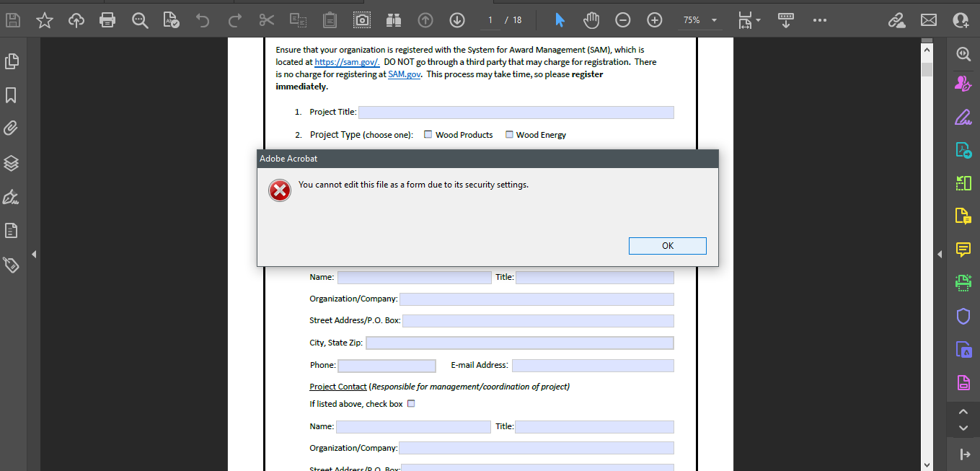Open the yellow Comment tool
Image resolution: width=980 pixels, height=471 pixels.
point(963,250)
